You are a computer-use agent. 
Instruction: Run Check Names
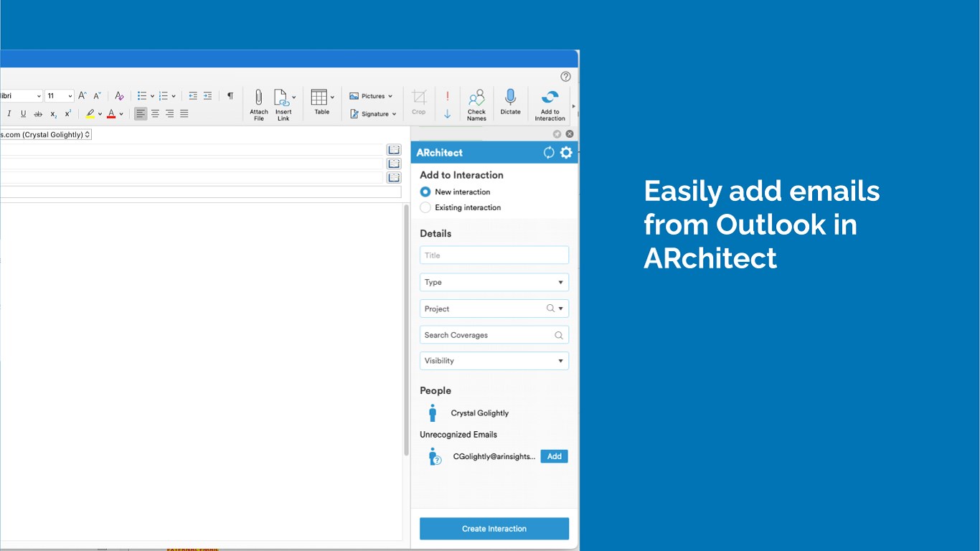click(x=476, y=105)
